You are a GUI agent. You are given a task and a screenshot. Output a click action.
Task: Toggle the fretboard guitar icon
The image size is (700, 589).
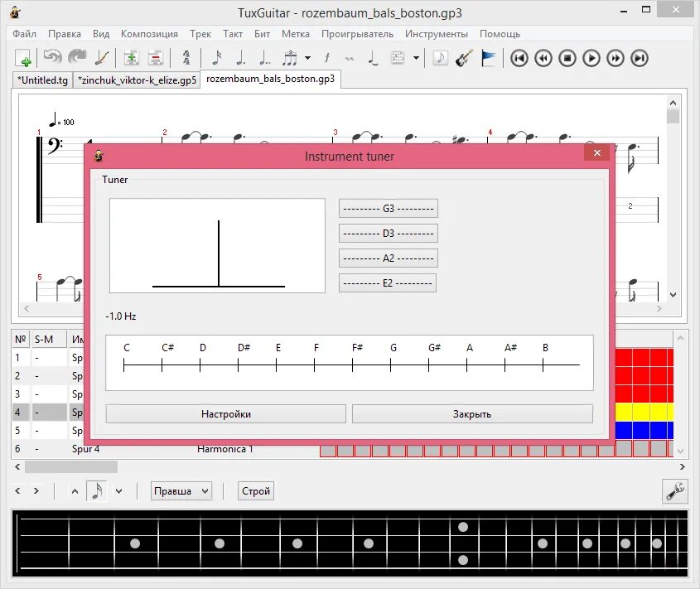tap(464, 58)
